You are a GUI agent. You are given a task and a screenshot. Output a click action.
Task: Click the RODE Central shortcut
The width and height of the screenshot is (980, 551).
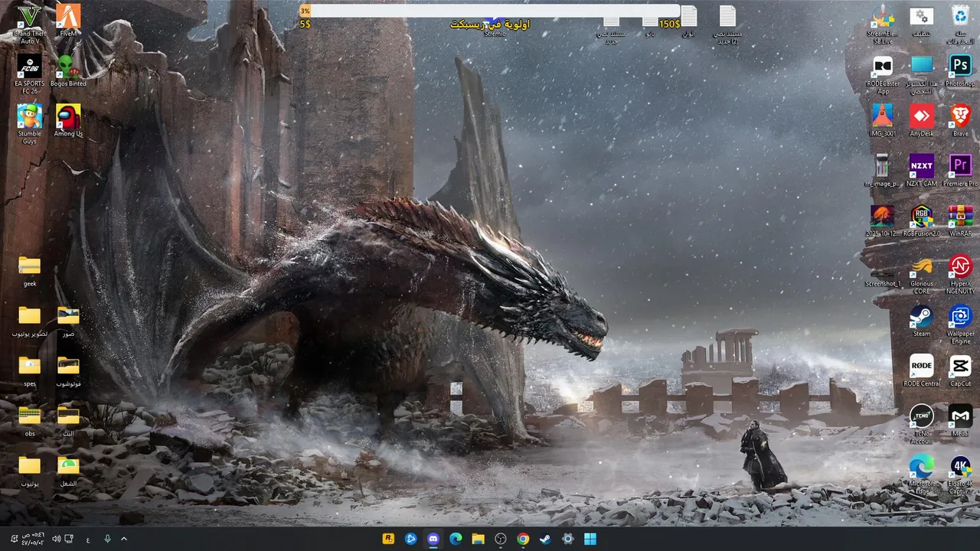pyautogui.click(x=922, y=370)
